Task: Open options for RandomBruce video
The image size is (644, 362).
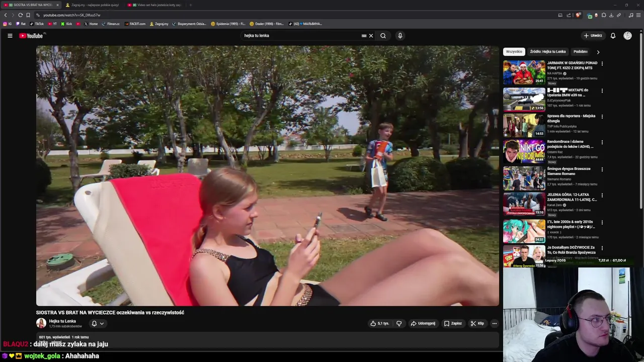Action: tap(602, 143)
